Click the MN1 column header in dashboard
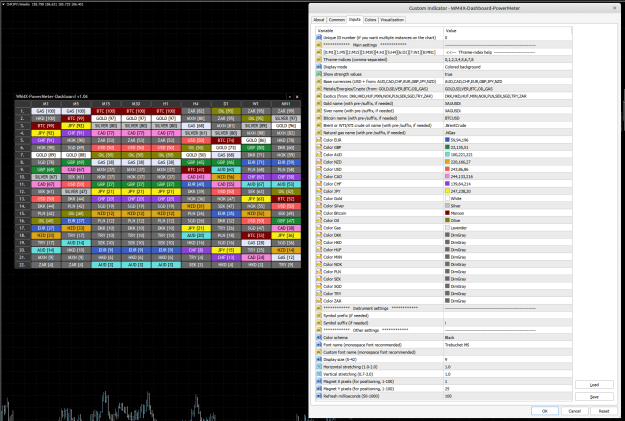 tap(286, 104)
